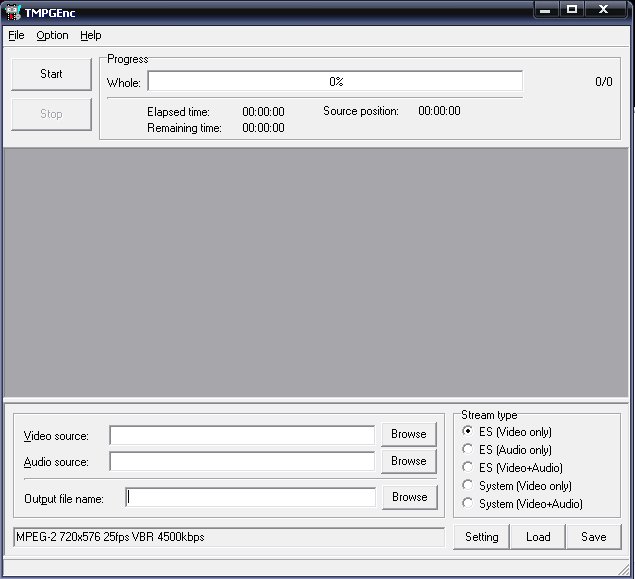Focus the Audio source input field

242,462
